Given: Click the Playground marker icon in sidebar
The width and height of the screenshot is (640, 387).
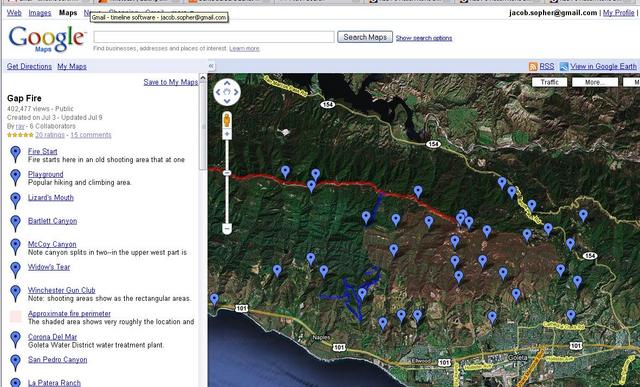Looking at the screenshot, I should [x=15, y=177].
